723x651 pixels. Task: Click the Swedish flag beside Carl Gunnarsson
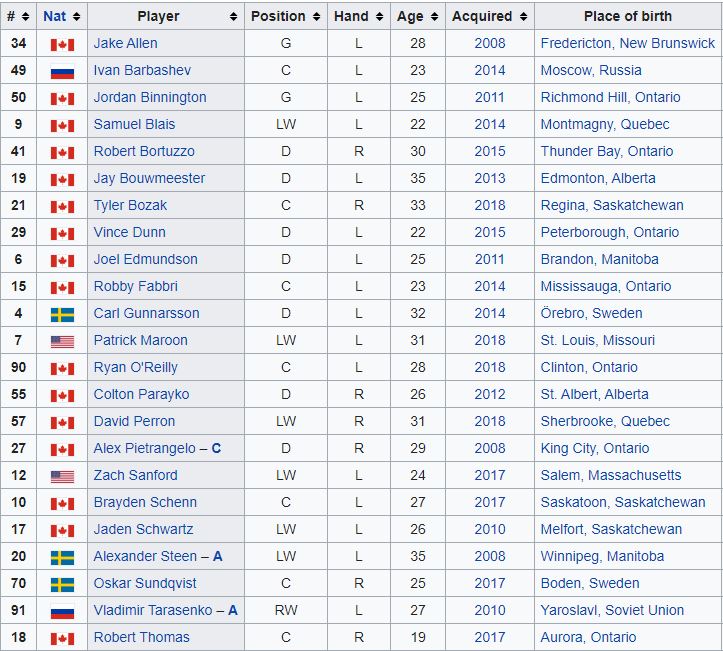[62, 314]
